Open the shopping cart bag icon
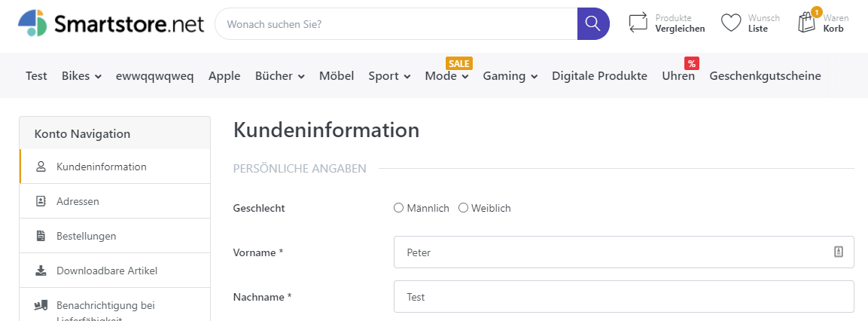The width and height of the screenshot is (868, 321). point(807,23)
